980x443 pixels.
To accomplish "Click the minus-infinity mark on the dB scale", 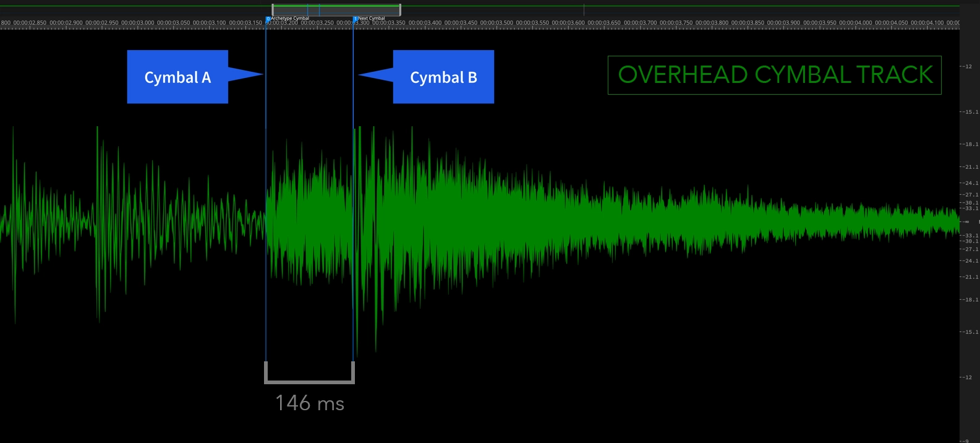I will (x=966, y=222).
